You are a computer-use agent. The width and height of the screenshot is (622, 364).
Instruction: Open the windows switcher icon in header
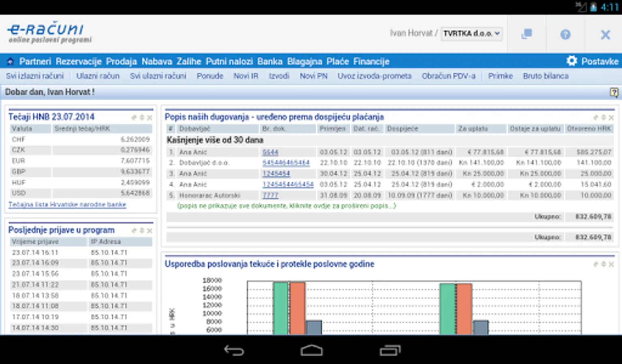pos(526,34)
